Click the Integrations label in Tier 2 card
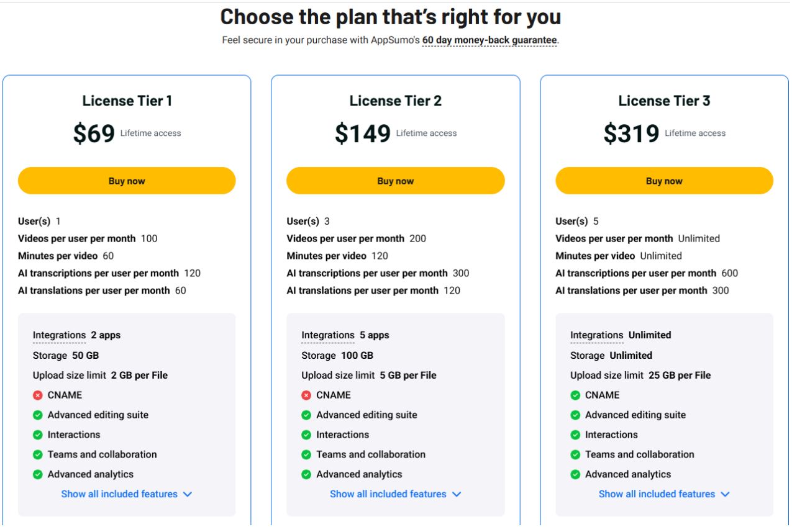This screenshot has height=532, width=792. pos(327,335)
